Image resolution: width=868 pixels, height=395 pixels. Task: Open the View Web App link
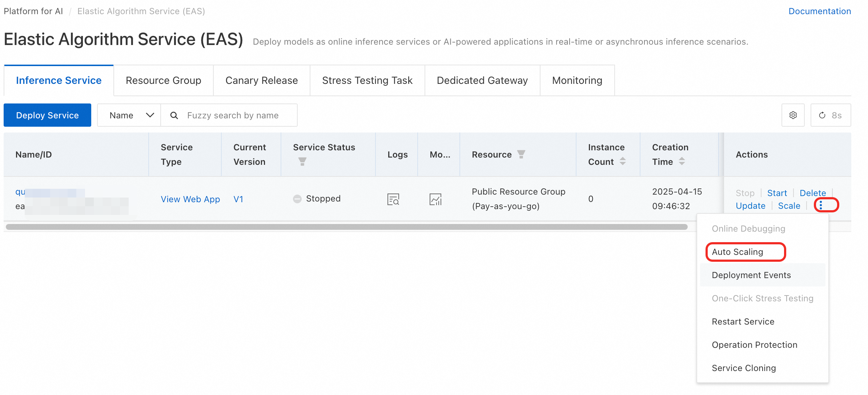click(x=190, y=199)
